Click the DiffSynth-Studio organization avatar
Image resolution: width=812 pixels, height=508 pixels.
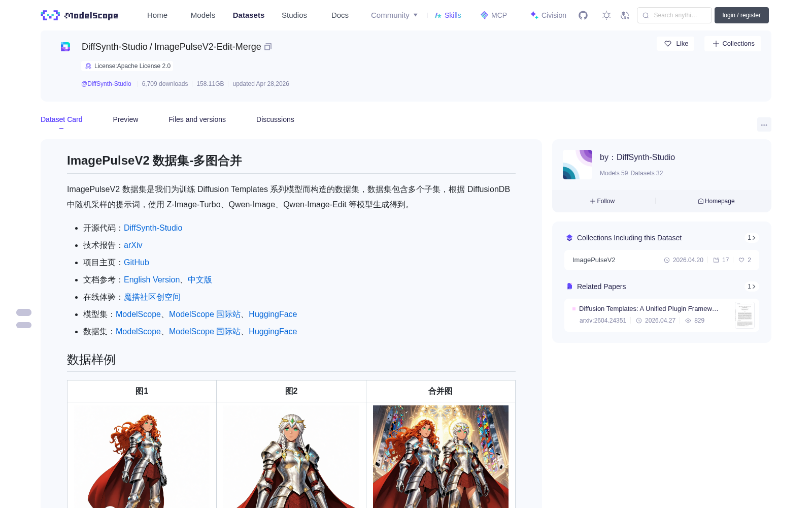click(578, 165)
